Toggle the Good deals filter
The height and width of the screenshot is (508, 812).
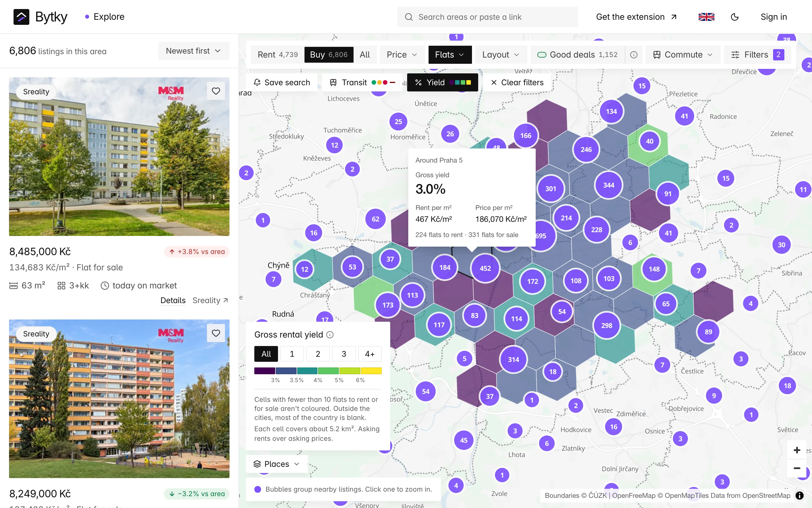(577, 55)
